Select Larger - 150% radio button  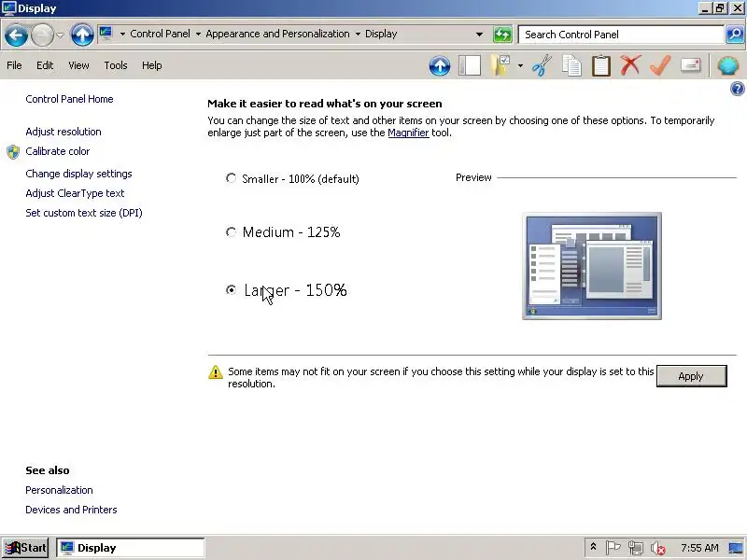pos(231,289)
